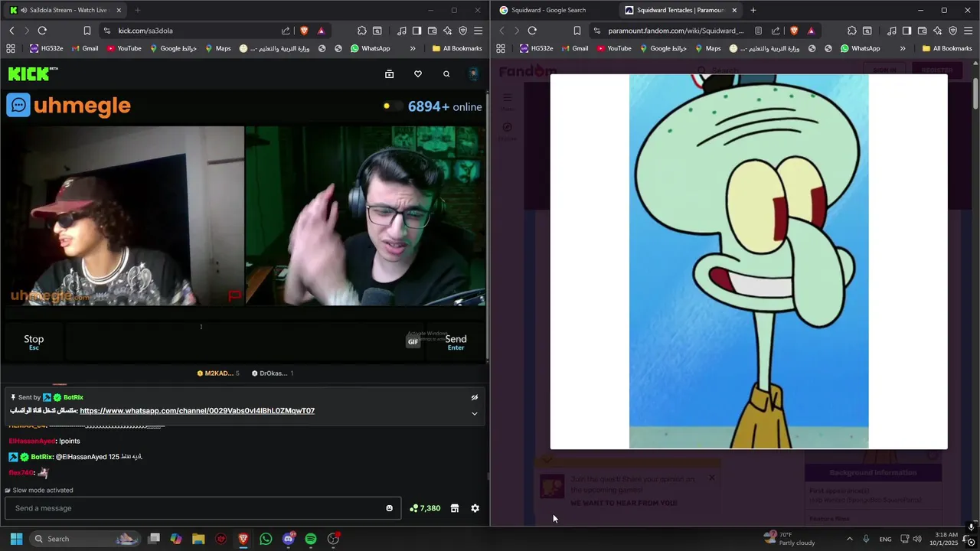This screenshot has height=551, width=980.
Task: Toggle the uhmegle online status switch
Action: (392, 106)
